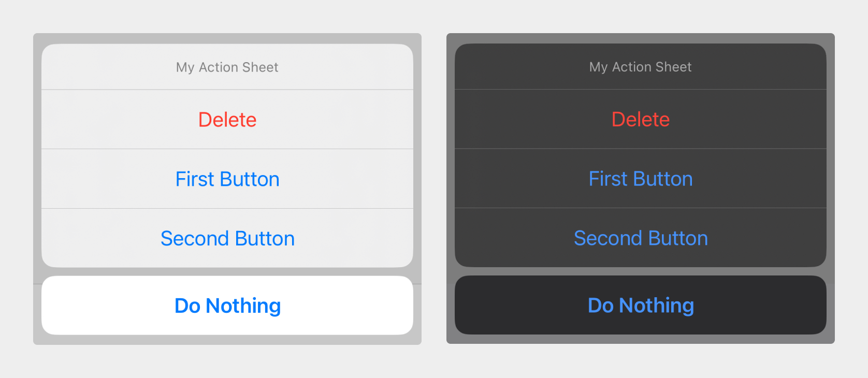The image size is (868, 378).
Task: Dismiss light sheet via dimmed backdrop above title
Action: (x=227, y=38)
